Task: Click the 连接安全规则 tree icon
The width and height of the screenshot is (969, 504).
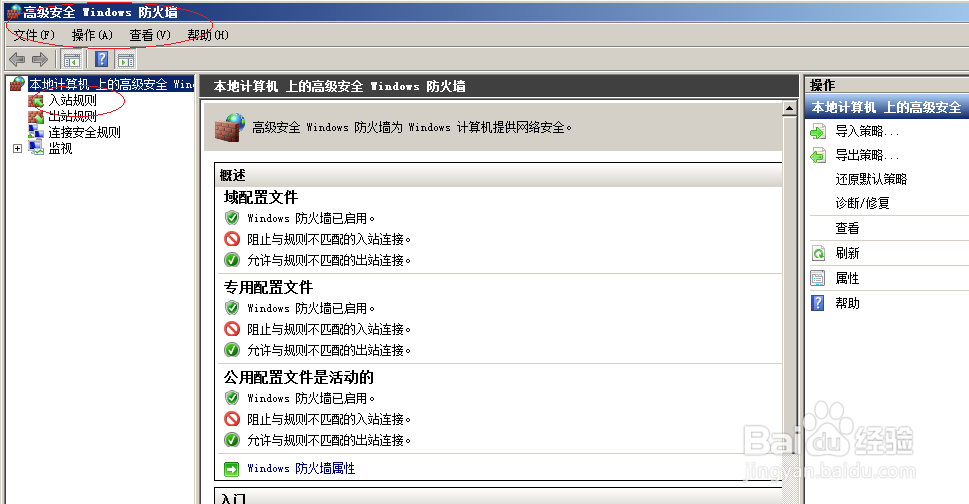Action: 36,132
